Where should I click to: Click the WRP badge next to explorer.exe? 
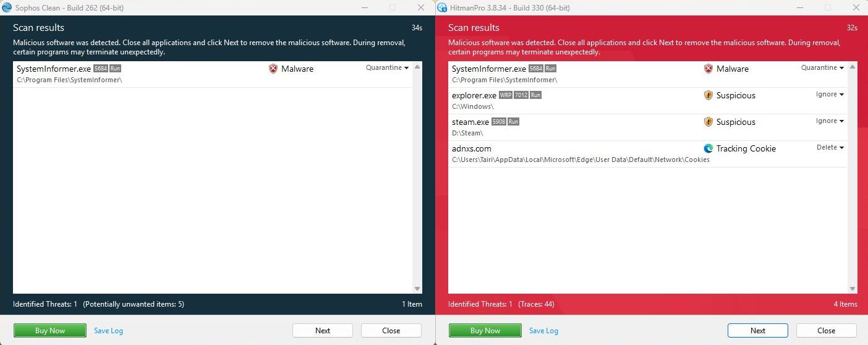point(506,95)
